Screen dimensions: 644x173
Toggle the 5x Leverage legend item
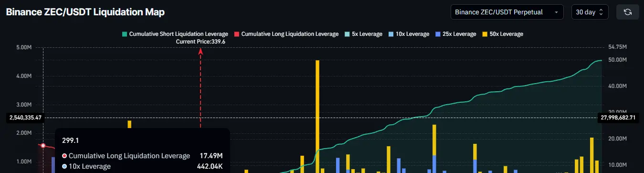point(363,34)
